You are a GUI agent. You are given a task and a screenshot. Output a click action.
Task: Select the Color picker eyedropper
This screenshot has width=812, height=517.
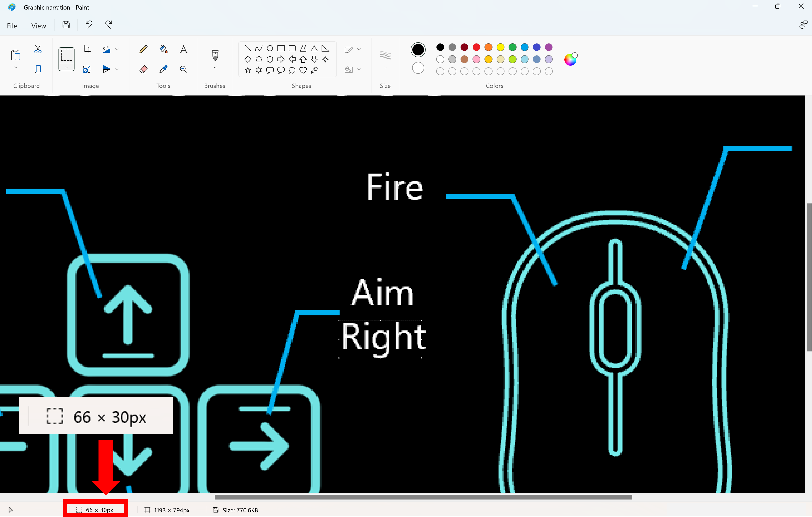click(164, 69)
